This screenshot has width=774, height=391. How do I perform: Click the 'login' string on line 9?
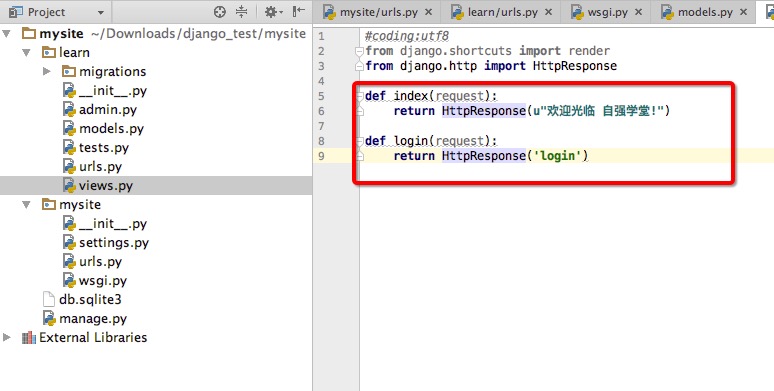[558, 156]
